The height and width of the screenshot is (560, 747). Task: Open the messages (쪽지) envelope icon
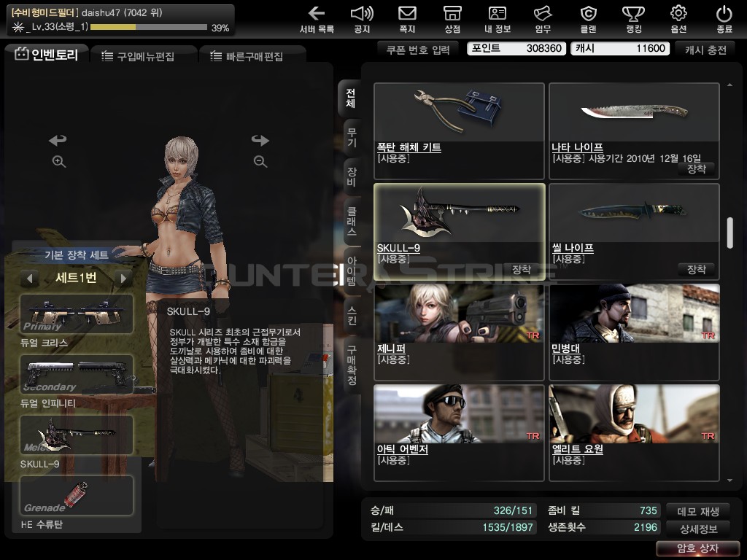(x=407, y=19)
